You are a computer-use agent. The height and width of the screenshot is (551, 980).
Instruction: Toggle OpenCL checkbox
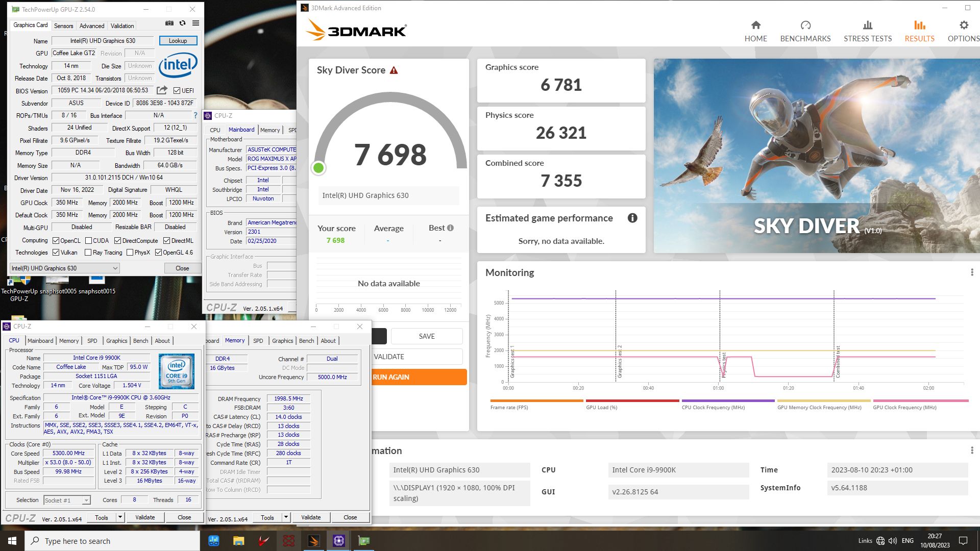[x=56, y=241]
